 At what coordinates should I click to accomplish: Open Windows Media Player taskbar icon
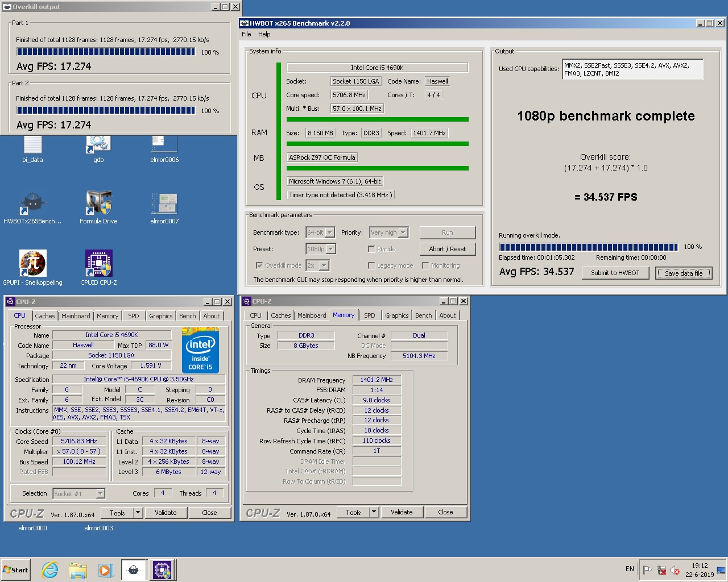coord(105,570)
